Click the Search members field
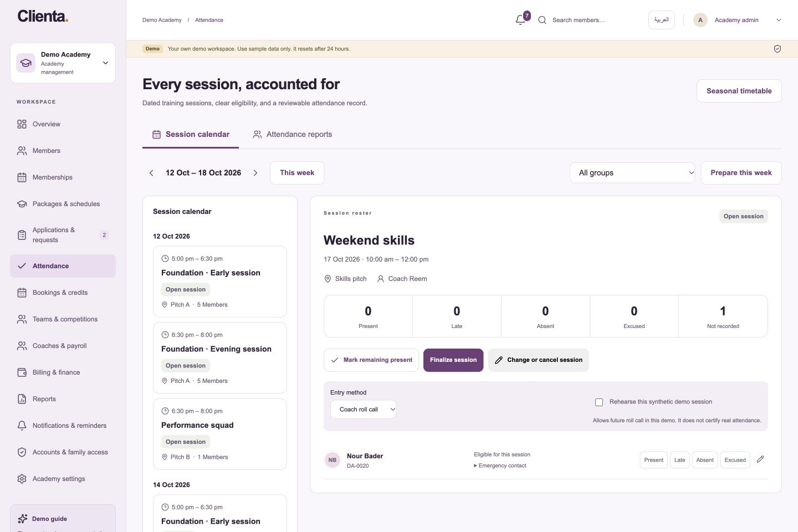Screen dimensions: 798x532 click(589, 20)
